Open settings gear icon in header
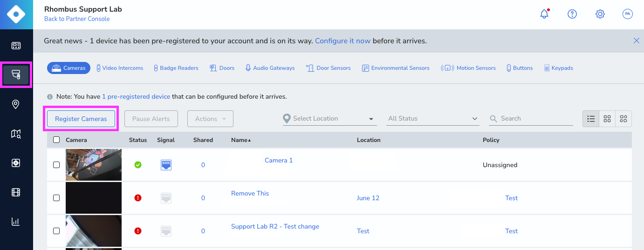The width and height of the screenshot is (644, 250). pyautogui.click(x=600, y=14)
